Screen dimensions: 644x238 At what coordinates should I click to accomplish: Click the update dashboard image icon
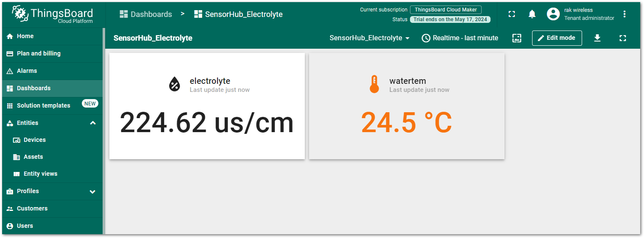coord(517,38)
